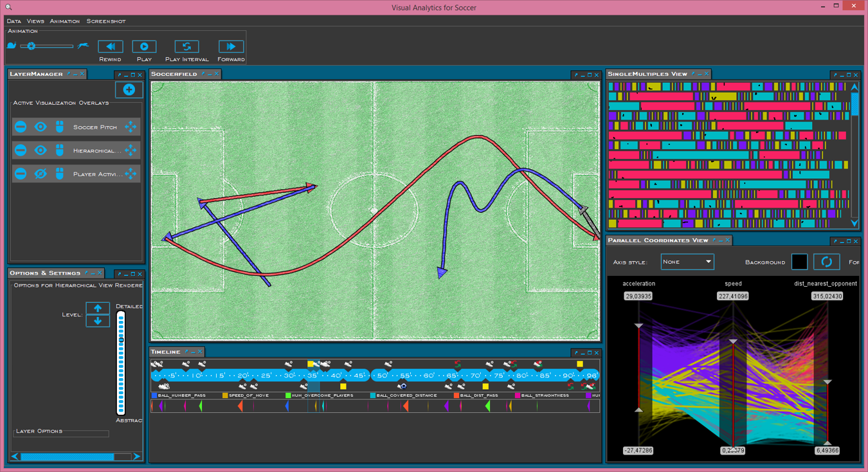
Task: Toggle visibility of the Hierarchical layer
Action: [40, 150]
